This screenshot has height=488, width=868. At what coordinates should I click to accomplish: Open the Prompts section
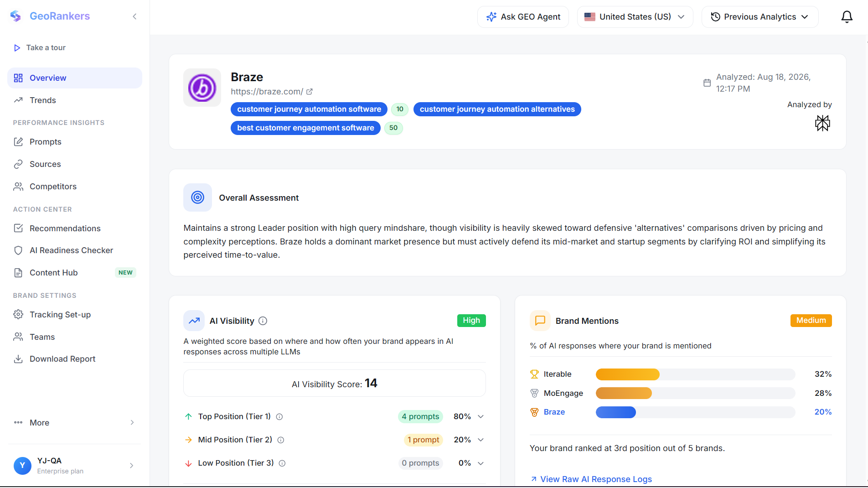click(x=75, y=142)
